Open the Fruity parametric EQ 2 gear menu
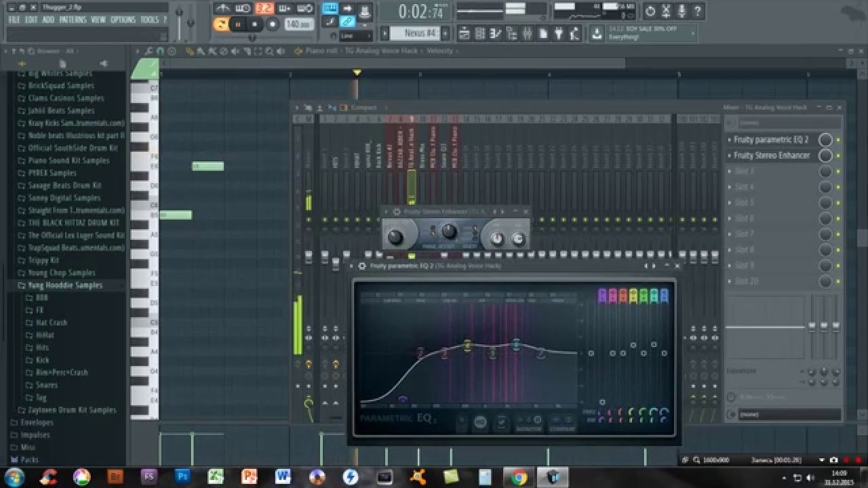The width and height of the screenshot is (868, 488). pos(362,266)
